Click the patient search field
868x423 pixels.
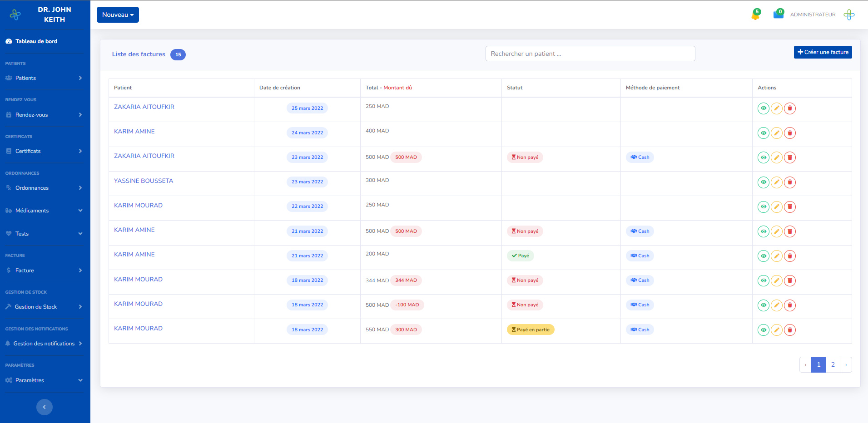pos(590,54)
